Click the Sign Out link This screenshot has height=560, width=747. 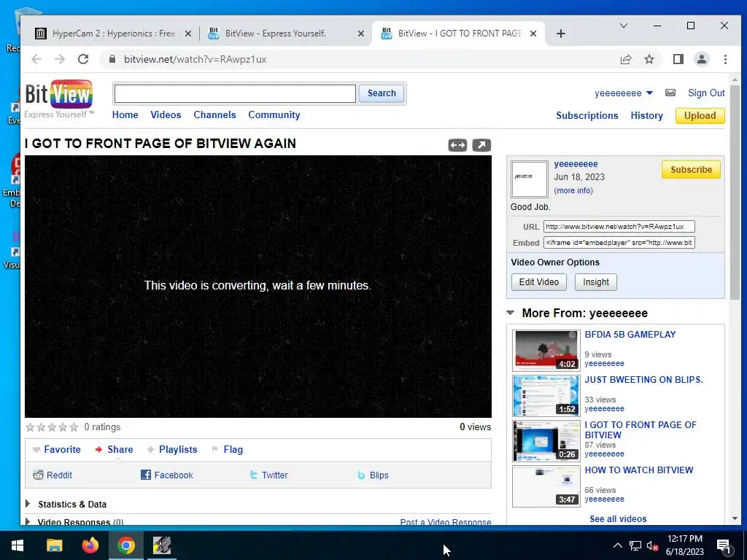click(706, 93)
